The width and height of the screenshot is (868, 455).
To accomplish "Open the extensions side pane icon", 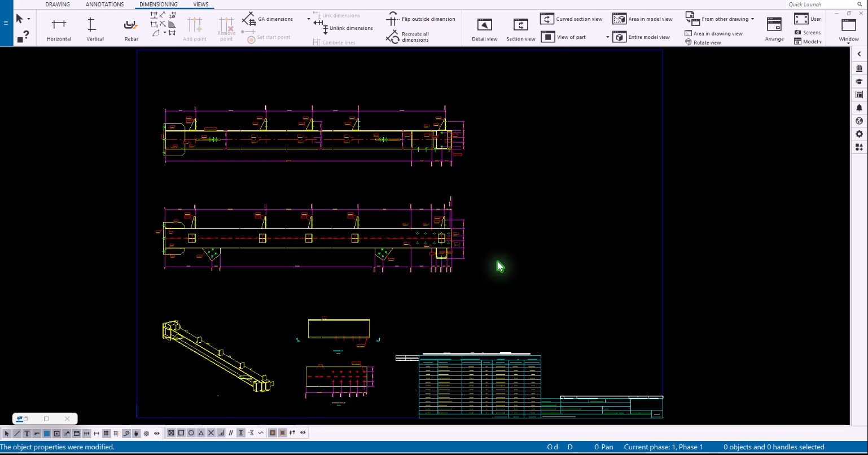I will coord(859,147).
